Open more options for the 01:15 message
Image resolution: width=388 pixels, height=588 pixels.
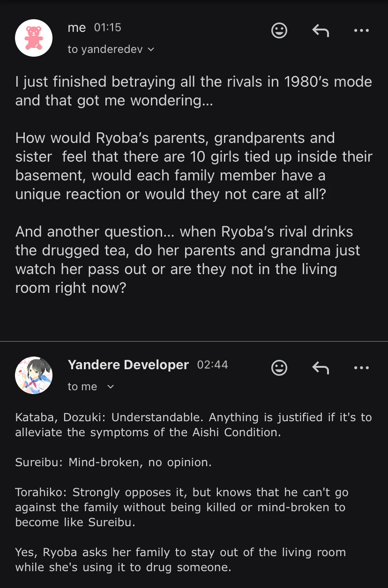361,31
